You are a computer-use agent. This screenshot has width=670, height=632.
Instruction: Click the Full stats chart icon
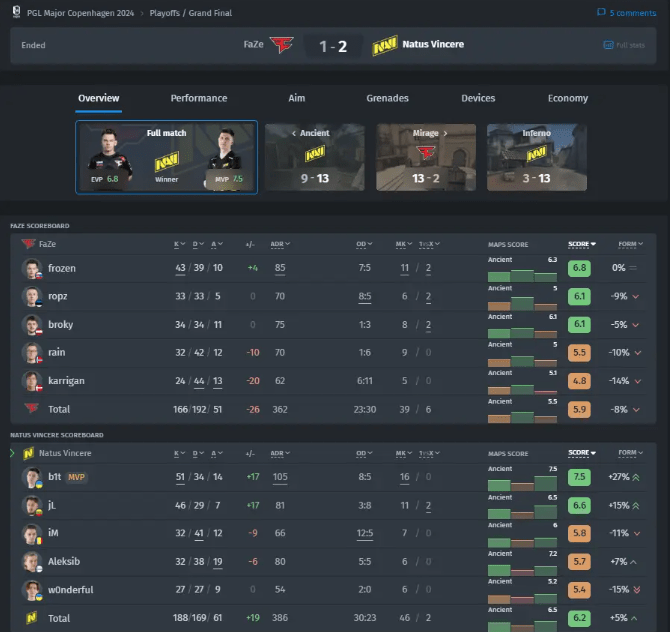tap(608, 45)
